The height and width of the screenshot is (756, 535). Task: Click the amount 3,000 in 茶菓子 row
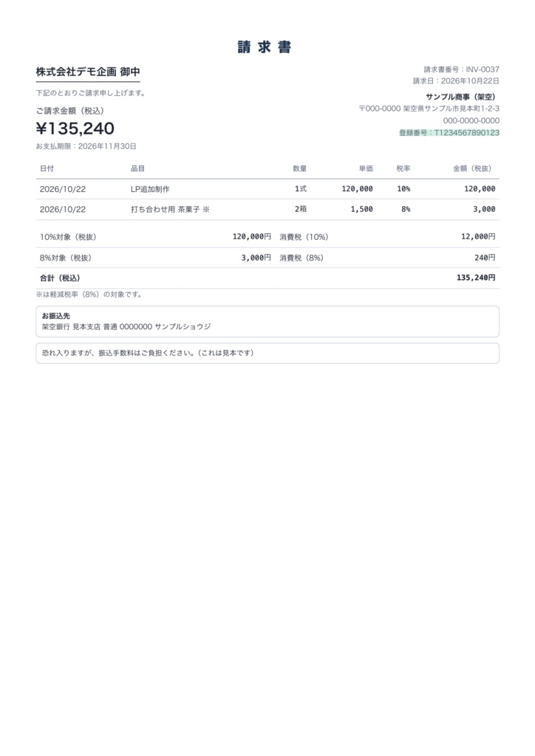tap(484, 209)
